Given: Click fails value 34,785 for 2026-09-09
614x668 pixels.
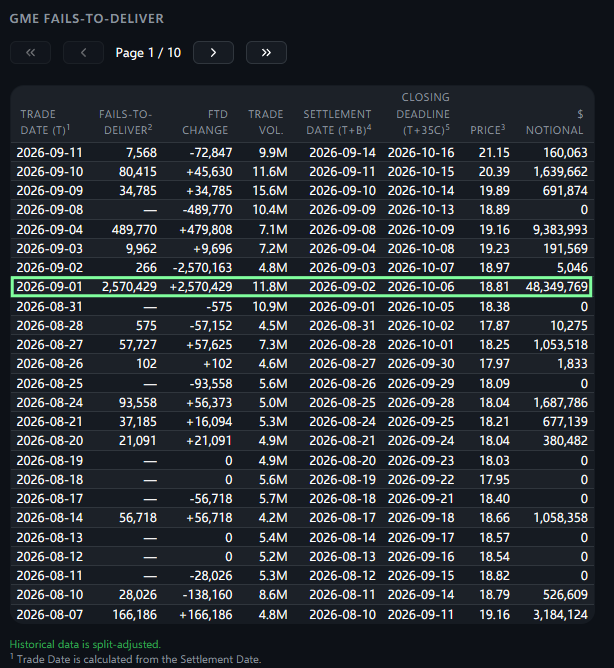Looking at the screenshot, I should 138,190.
